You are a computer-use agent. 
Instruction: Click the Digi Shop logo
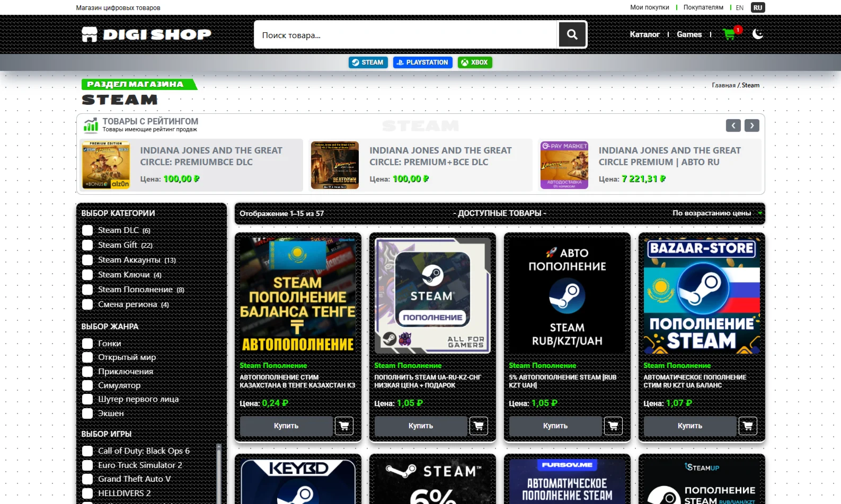[146, 34]
